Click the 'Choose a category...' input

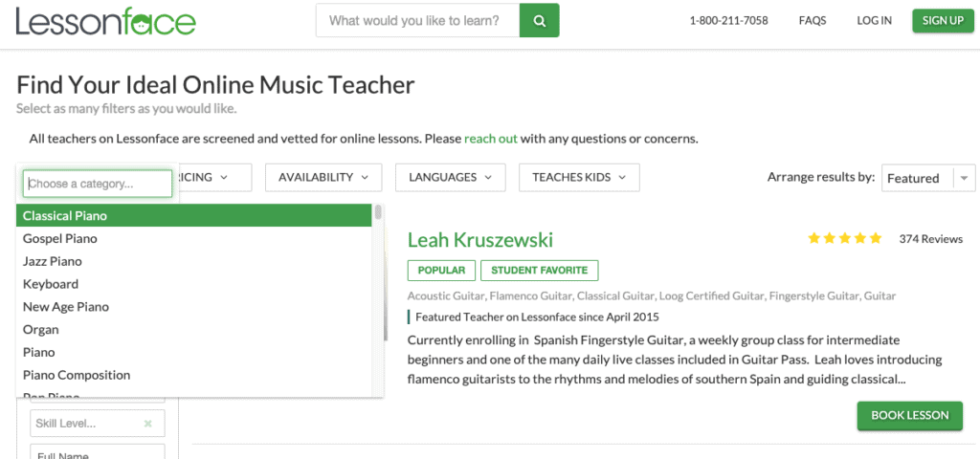98,185
